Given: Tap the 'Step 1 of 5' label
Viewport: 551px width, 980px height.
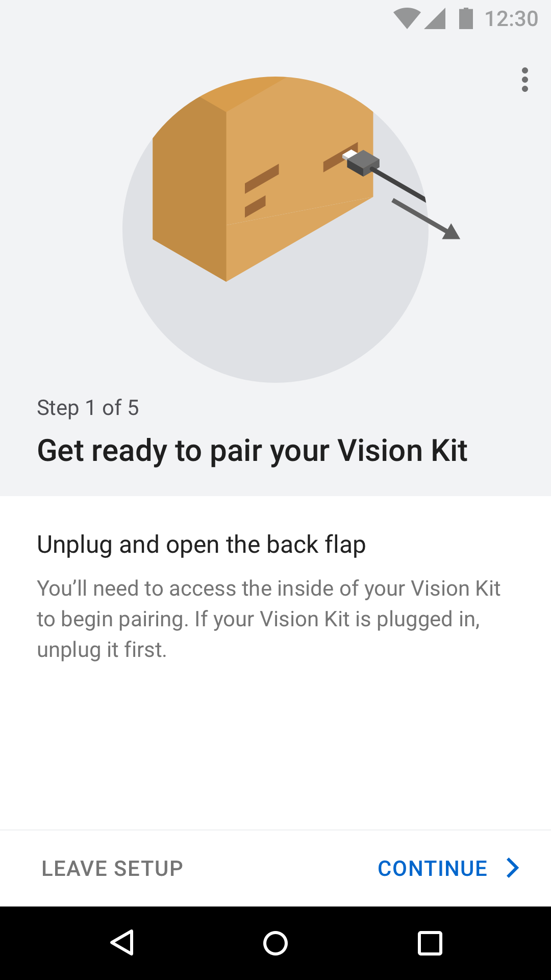Looking at the screenshot, I should click(x=88, y=407).
